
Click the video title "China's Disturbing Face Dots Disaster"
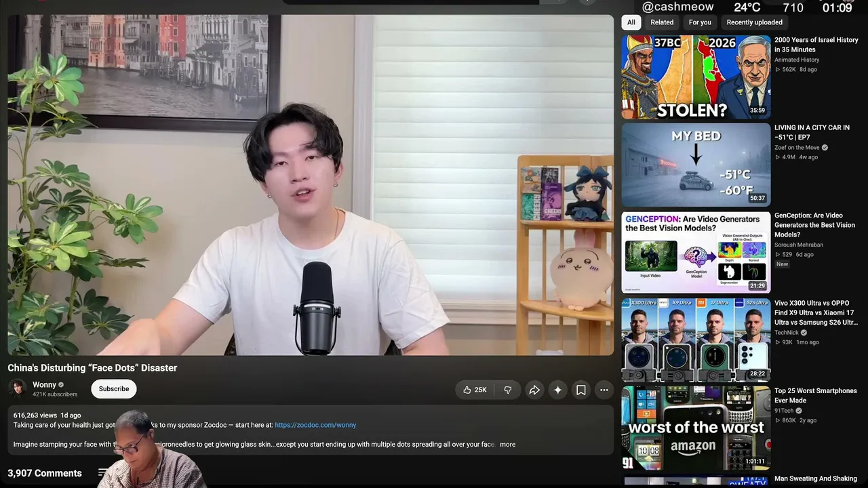pos(92,368)
